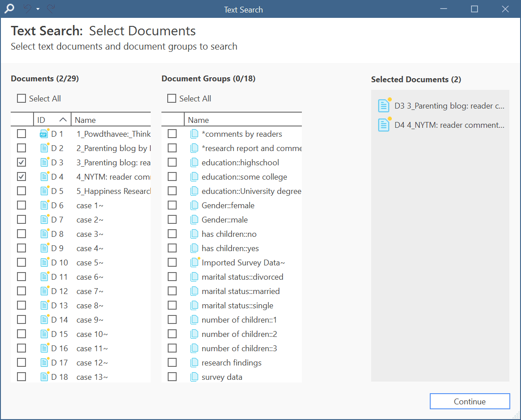Check the marital status::single group checkbox

click(172, 305)
